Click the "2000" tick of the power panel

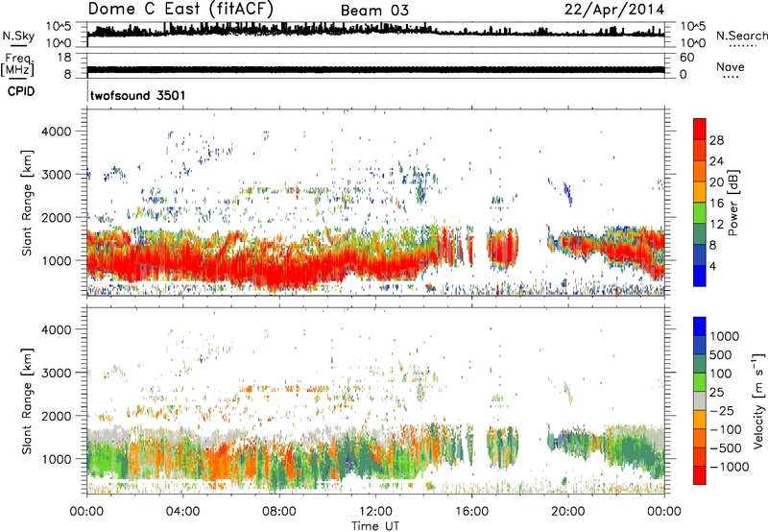[x=57, y=217]
